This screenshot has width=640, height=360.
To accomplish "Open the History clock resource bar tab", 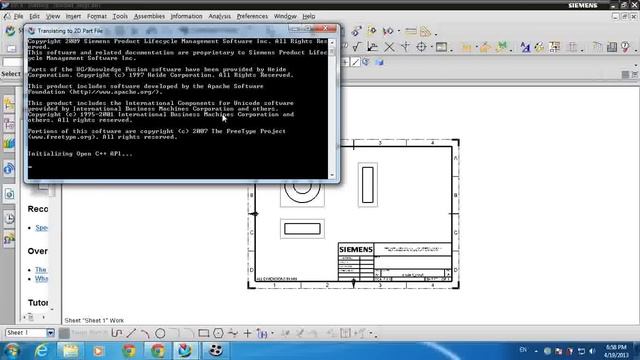I will click(9, 218).
